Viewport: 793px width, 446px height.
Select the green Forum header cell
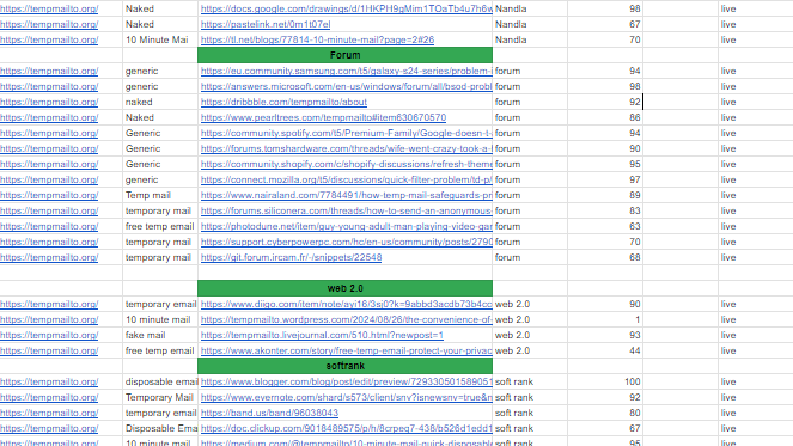click(345, 55)
